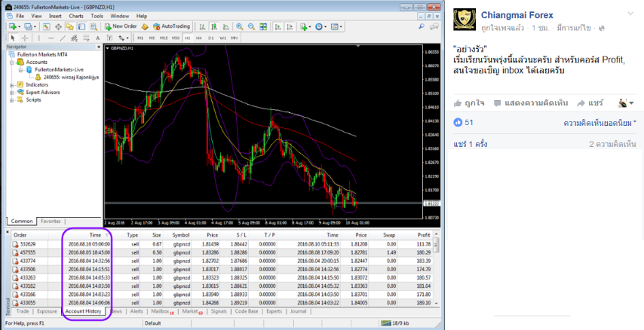Click the Facebook share (แชร์) button
The image size is (644, 330).
[590, 103]
